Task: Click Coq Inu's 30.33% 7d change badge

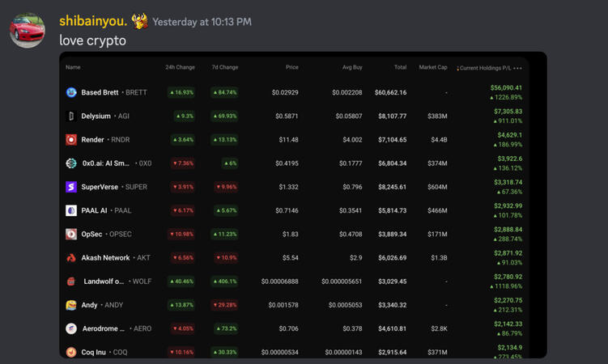Action: pos(224,352)
